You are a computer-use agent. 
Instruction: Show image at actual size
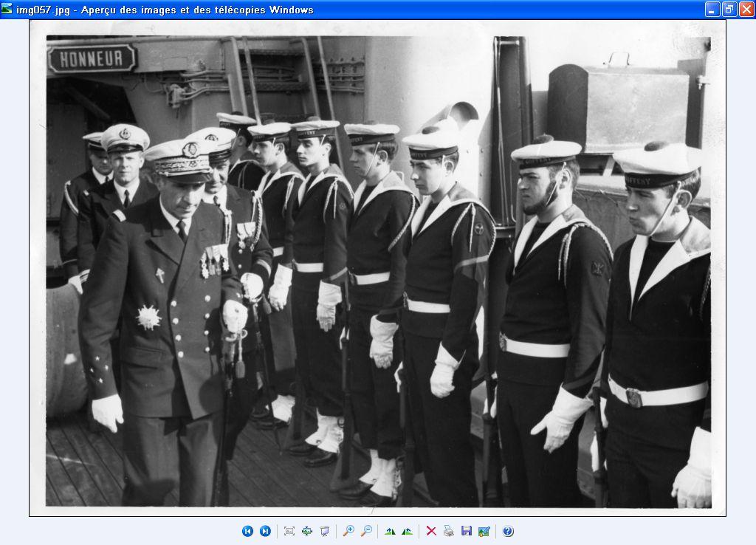[306, 531]
